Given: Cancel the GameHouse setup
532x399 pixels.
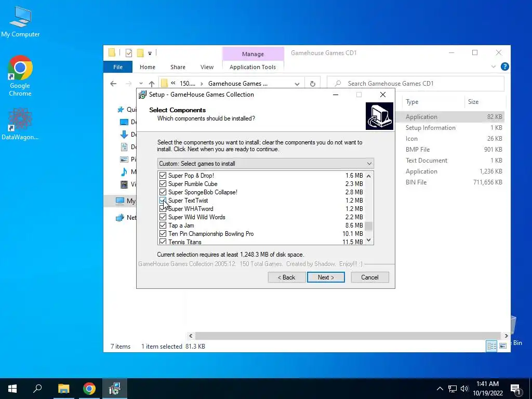Looking at the screenshot, I should point(370,277).
